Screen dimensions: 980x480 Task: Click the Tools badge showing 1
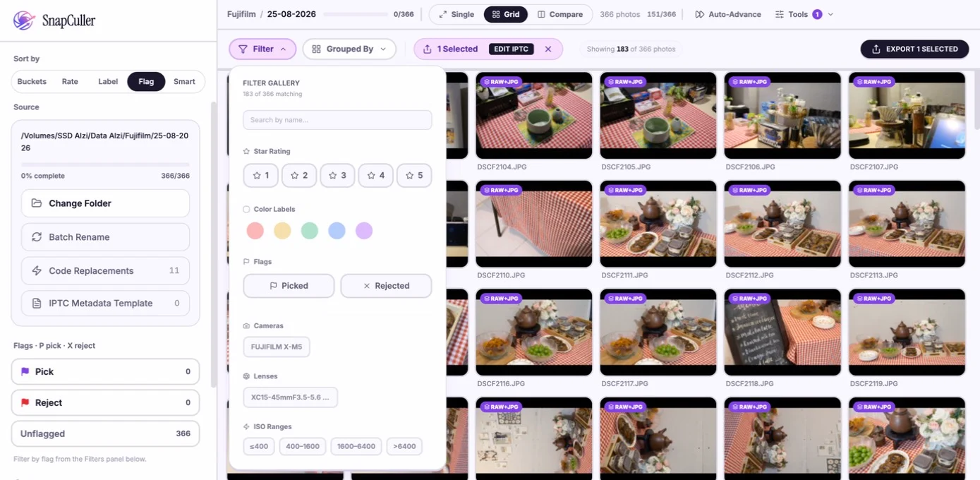click(x=817, y=14)
